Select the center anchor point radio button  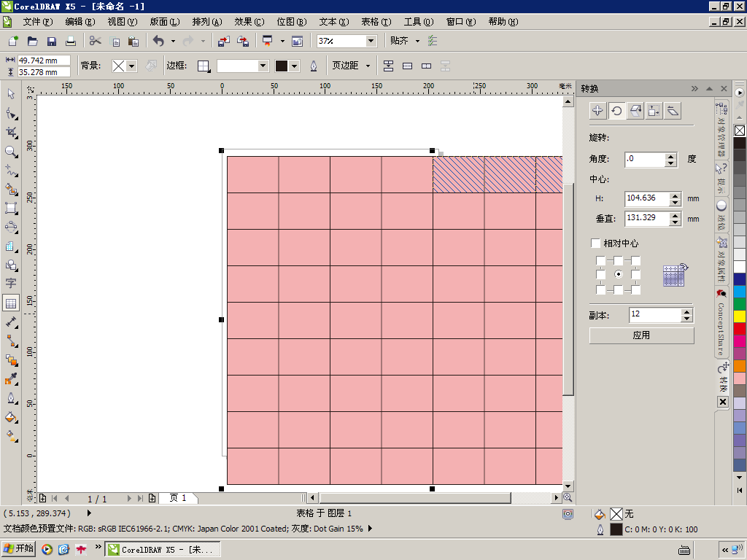point(618,274)
